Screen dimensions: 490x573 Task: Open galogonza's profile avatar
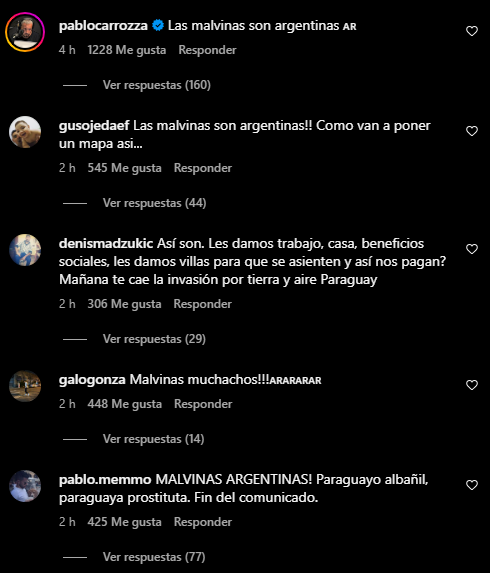pos(25,386)
